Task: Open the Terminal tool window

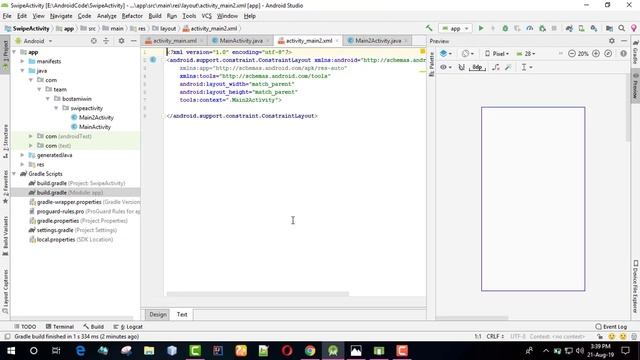Action: tap(60, 327)
